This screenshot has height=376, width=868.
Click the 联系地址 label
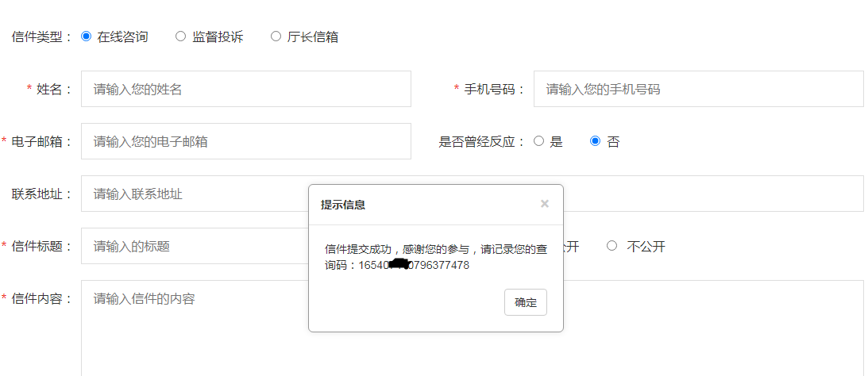pyautogui.click(x=43, y=194)
